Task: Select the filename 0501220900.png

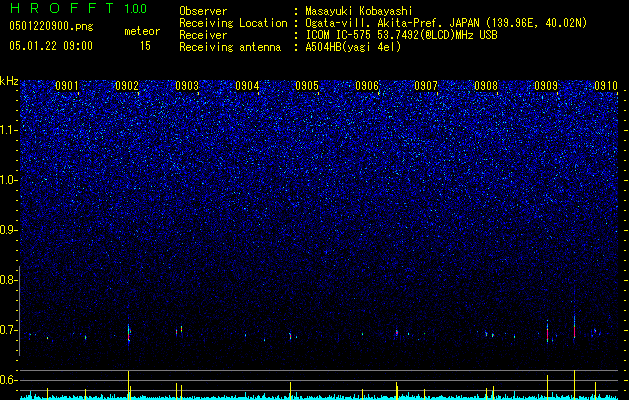Action: 51,27
